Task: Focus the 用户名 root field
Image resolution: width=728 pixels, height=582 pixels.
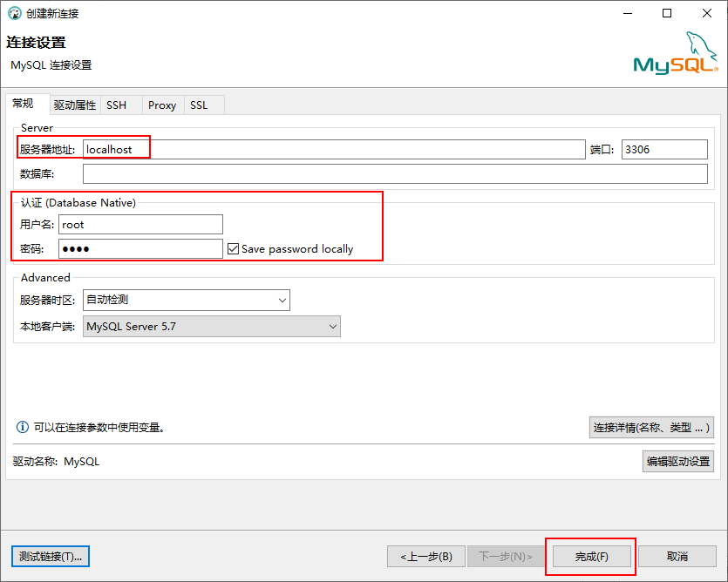Action: (x=140, y=225)
